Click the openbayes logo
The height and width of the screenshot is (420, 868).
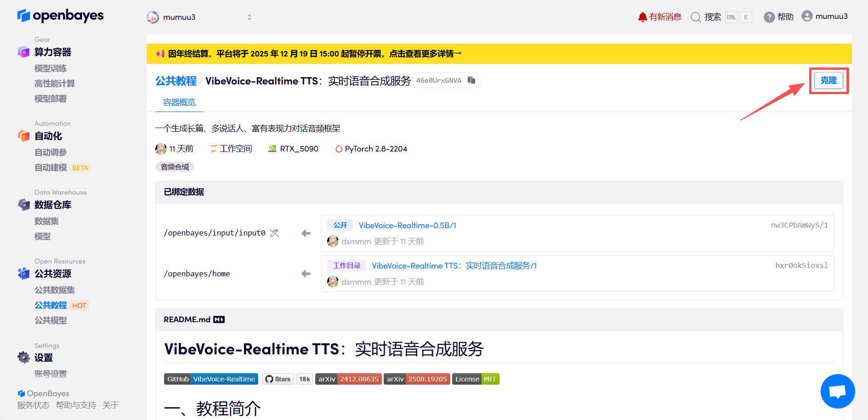click(60, 16)
